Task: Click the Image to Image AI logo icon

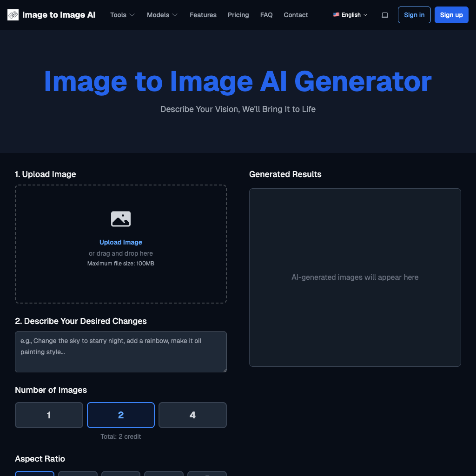Action: point(13,14)
